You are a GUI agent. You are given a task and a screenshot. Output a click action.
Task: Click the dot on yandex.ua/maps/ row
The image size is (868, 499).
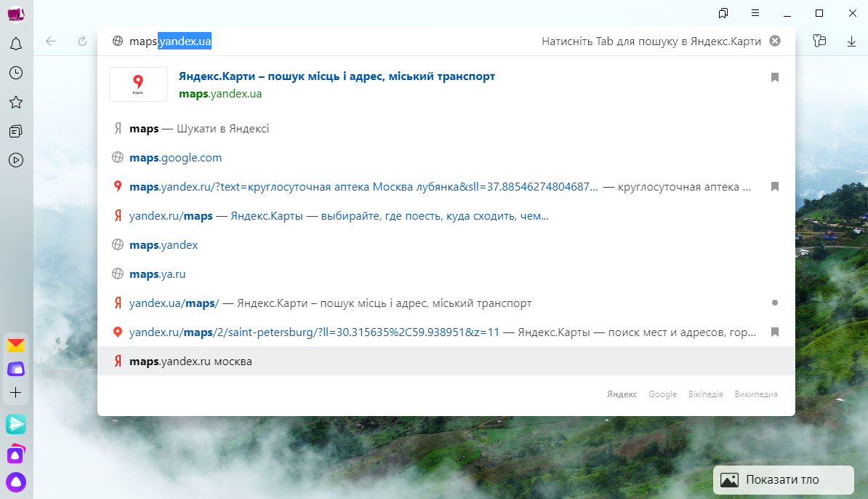[775, 303]
